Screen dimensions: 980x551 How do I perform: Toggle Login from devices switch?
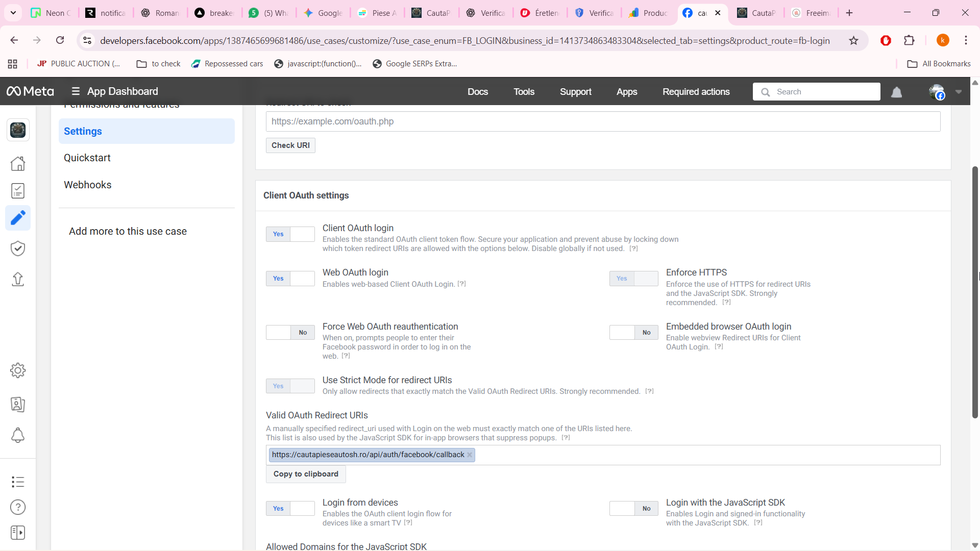[290, 509]
